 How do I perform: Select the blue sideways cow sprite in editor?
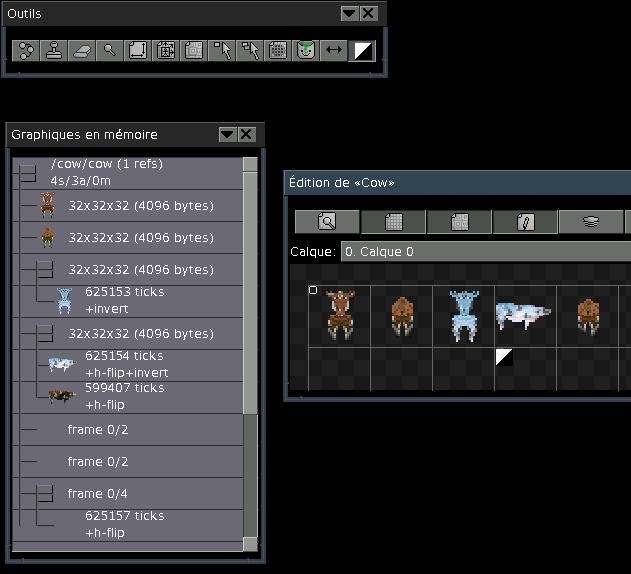[x=523, y=316]
